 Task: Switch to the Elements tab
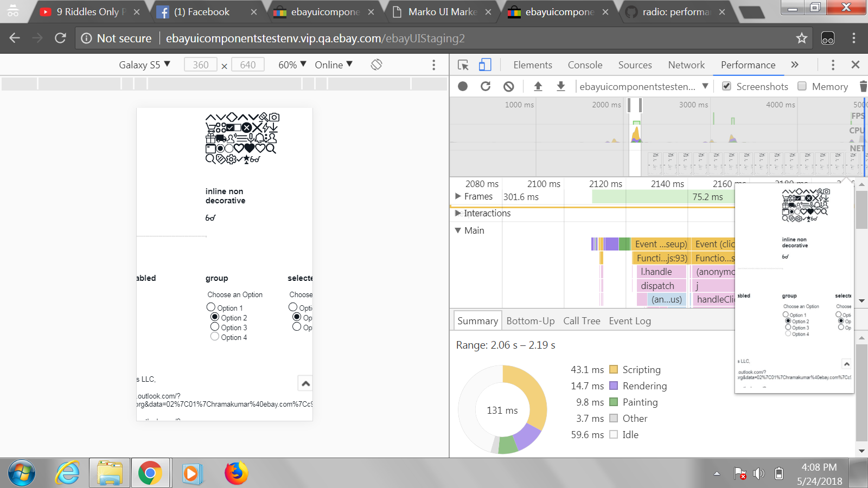click(533, 65)
